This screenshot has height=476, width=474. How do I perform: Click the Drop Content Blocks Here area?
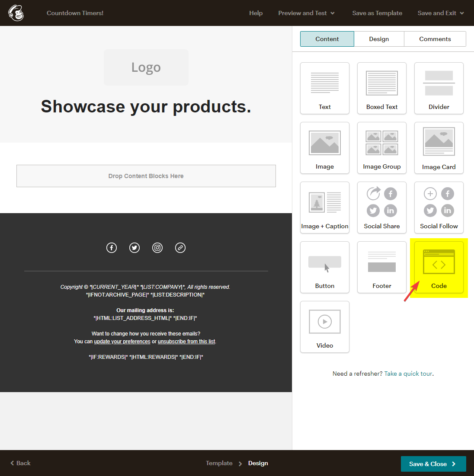click(146, 176)
